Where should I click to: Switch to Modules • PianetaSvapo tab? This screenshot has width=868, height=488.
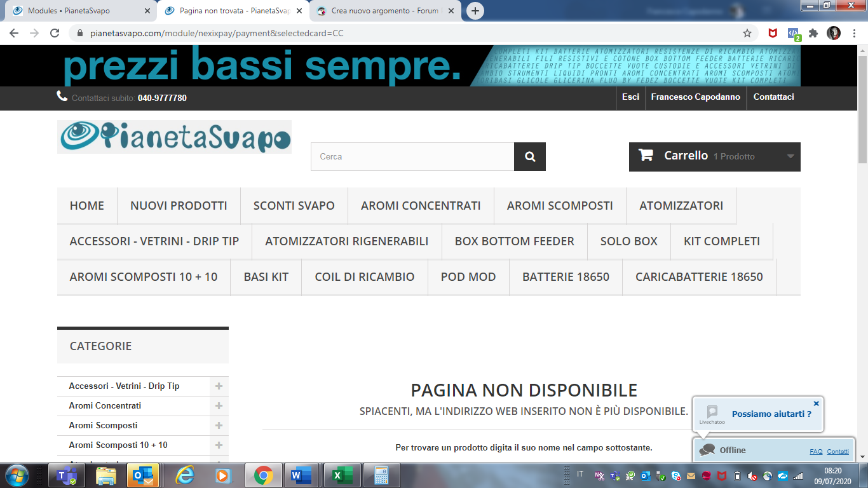coord(81,11)
